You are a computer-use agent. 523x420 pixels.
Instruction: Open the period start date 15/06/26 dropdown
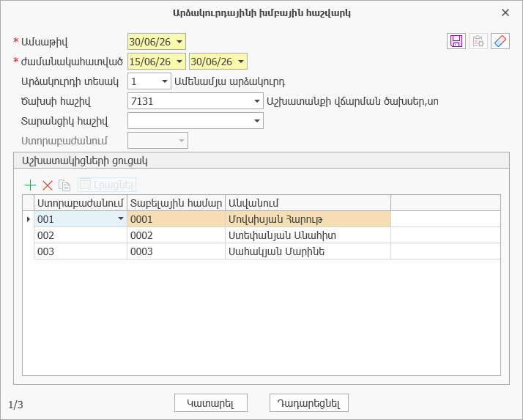coord(179,62)
